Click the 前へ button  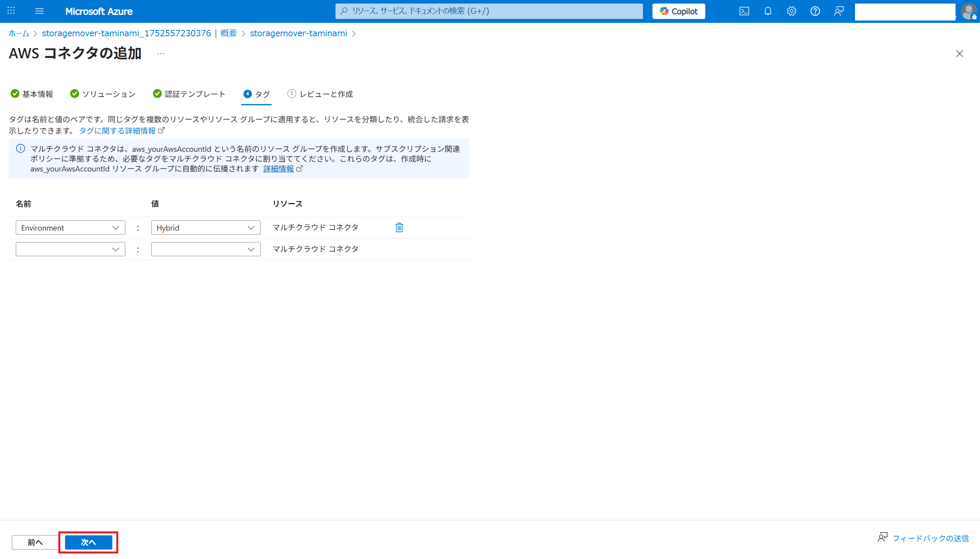pos(35,542)
